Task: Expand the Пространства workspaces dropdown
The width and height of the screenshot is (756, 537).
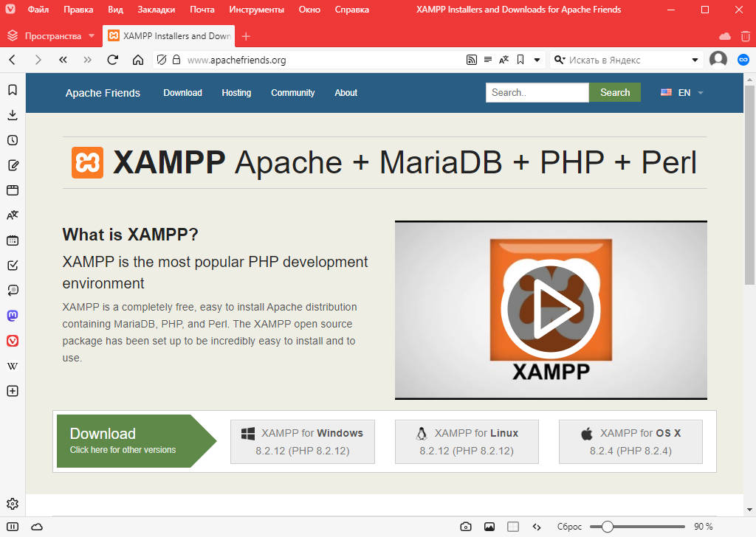Action: tap(91, 36)
